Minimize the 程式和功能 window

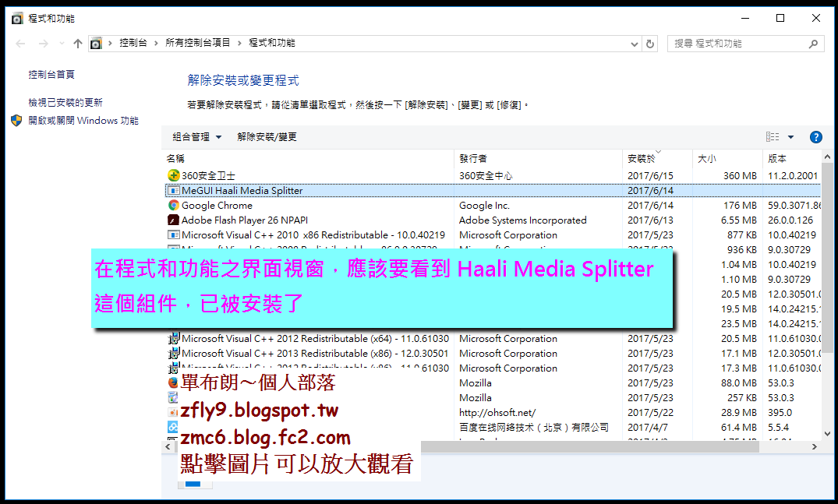[745, 18]
